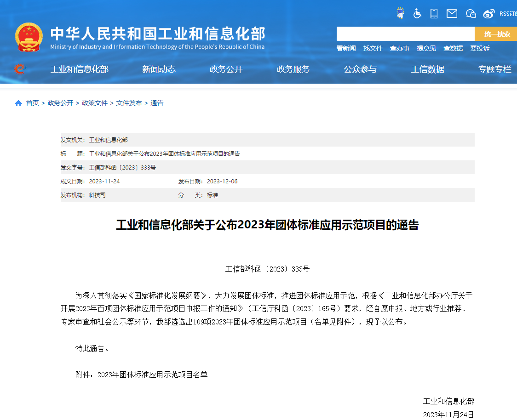
Task: Click the RSS订阅 link
Action: pos(508,13)
